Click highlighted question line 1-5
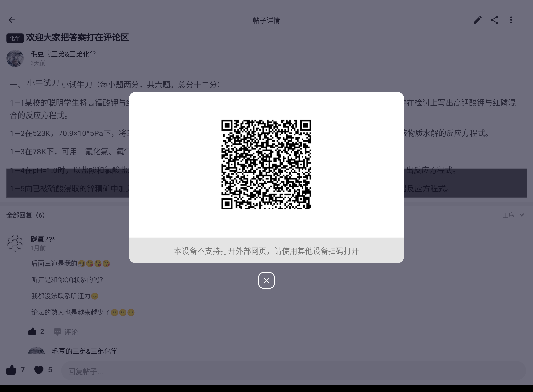Viewport: 533px width, 392px height. (x=69, y=188)
